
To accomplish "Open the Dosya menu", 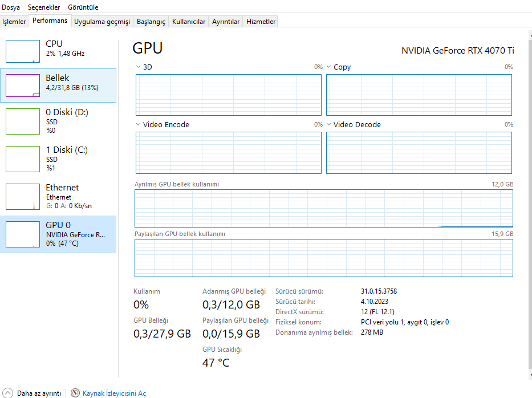I will [11, 7].
